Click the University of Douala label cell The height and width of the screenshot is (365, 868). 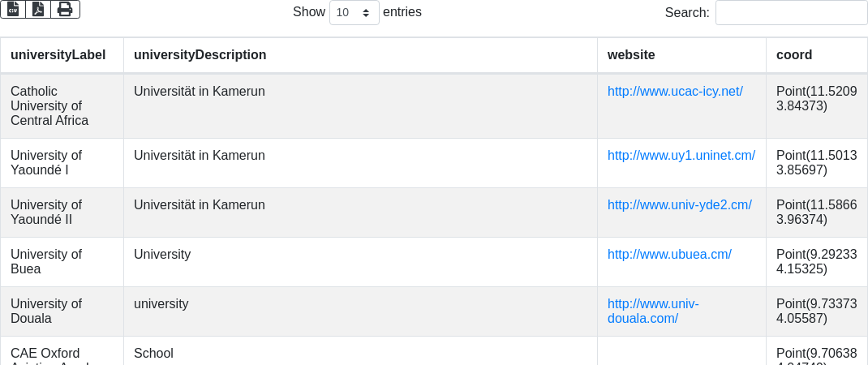[x=46, y=311]
